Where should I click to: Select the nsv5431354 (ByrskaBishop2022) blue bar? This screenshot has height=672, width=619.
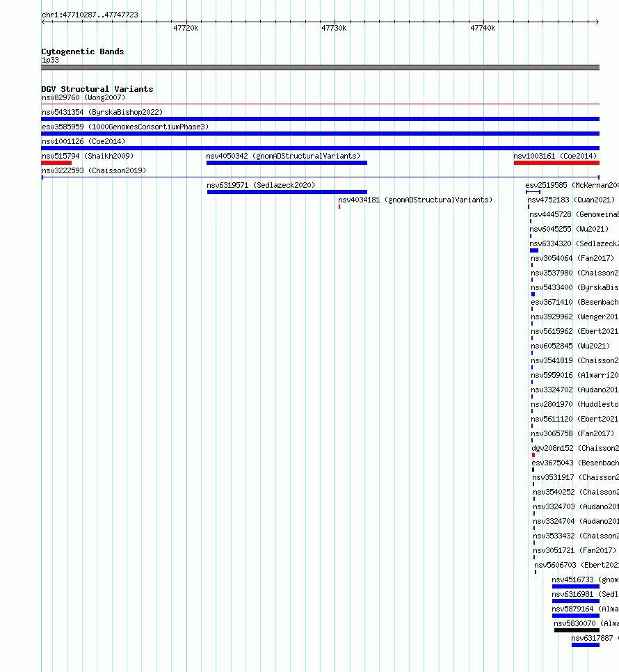320,119
